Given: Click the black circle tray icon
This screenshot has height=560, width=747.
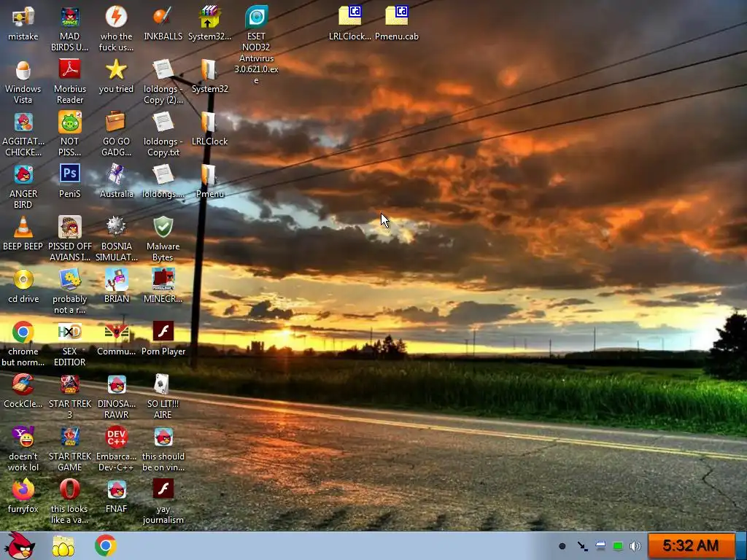Looking at the screenshot, I should (562, 546).
